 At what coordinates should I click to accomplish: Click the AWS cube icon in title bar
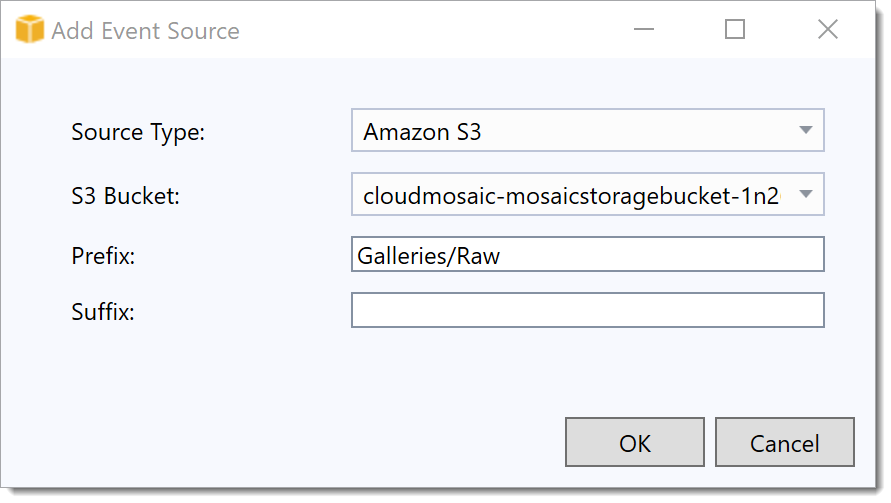[30, 30]
